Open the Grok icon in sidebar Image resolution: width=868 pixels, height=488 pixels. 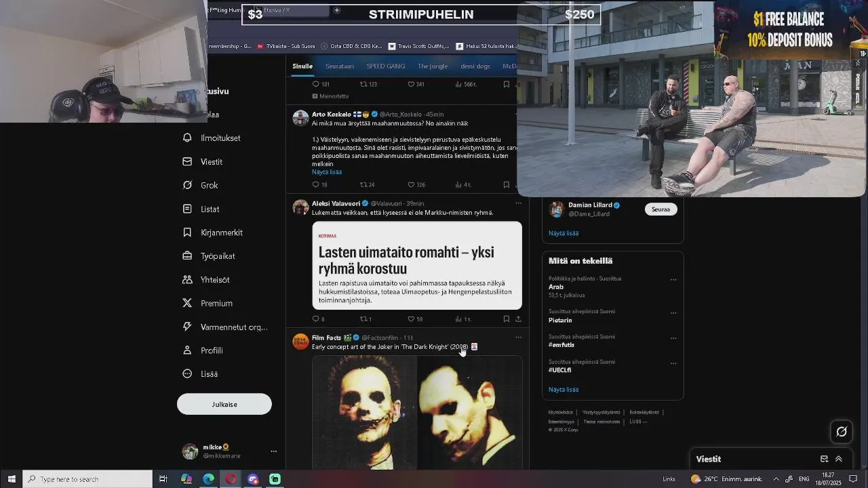coord(187,185)
